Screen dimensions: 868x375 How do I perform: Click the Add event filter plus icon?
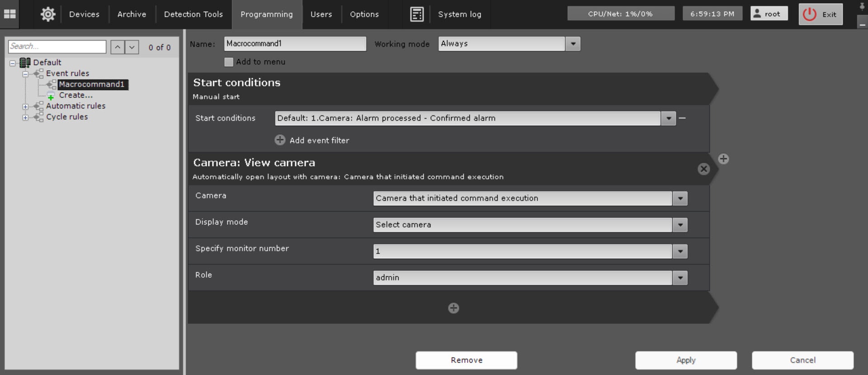pyautogui.click(x=280, y=140)
